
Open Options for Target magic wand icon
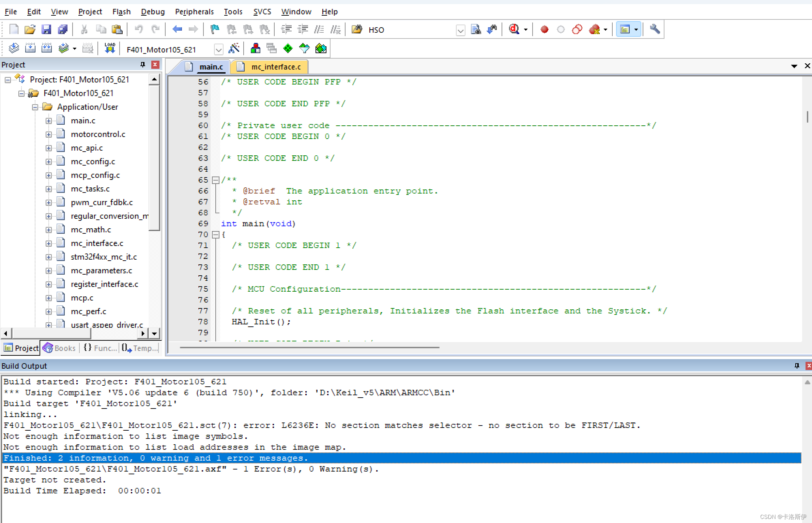234,49
